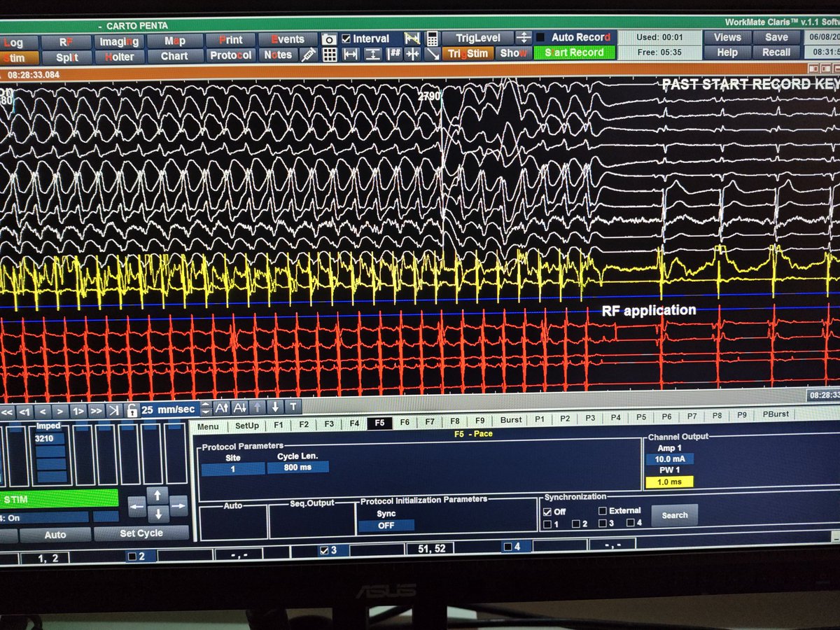Click the <1 page-back button
Viewport: 840px width, 630px height.
coord(24,411)
